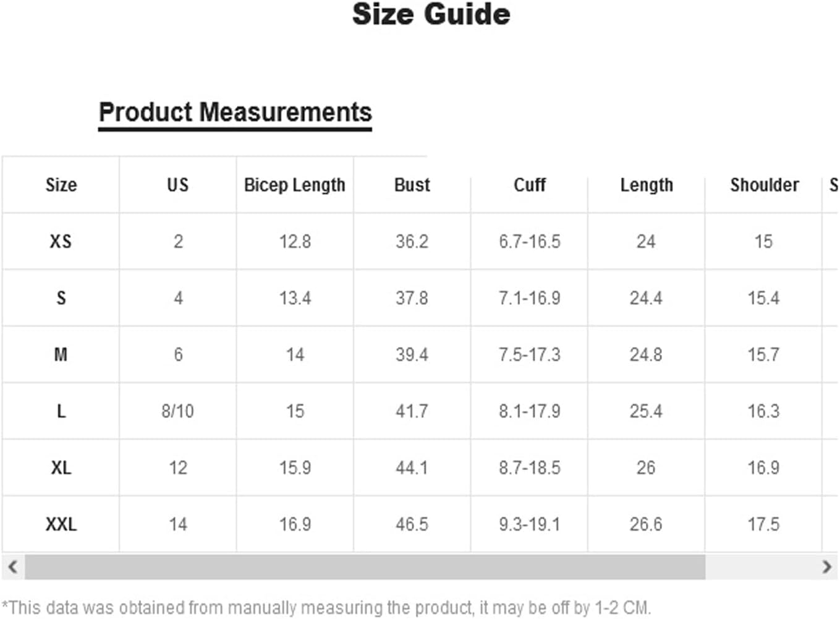Click the XXL size row label
Image resolution: width=840 pixels, height=619 pixels.
tap(61, 524)
